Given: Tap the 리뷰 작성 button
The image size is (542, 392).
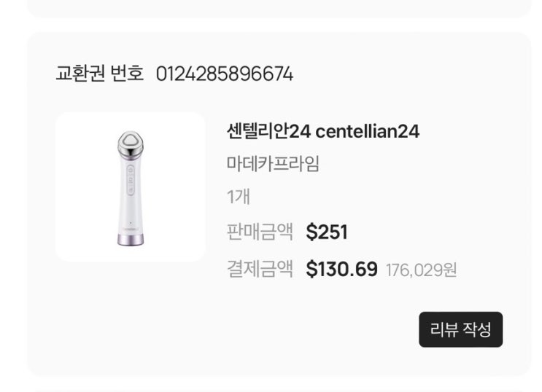Looking at the screenshot, I should coord(460,329).
